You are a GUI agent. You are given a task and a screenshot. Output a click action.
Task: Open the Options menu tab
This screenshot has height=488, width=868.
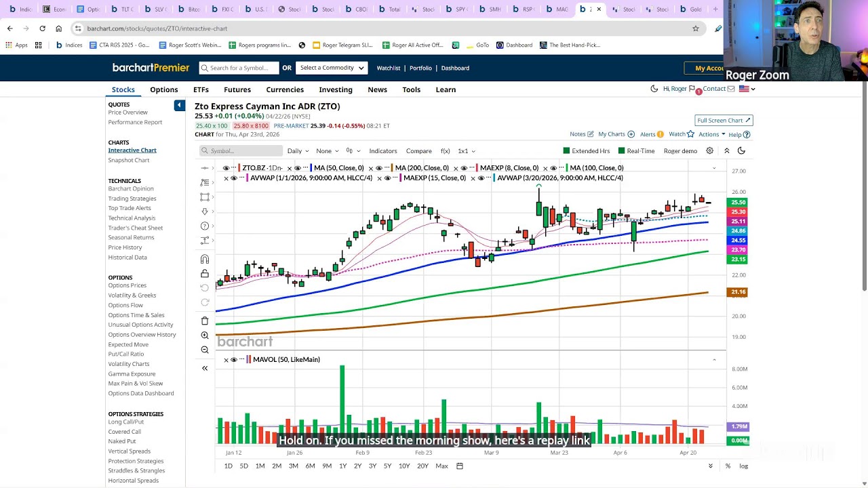pyautogui.click(x=164, y=89)
